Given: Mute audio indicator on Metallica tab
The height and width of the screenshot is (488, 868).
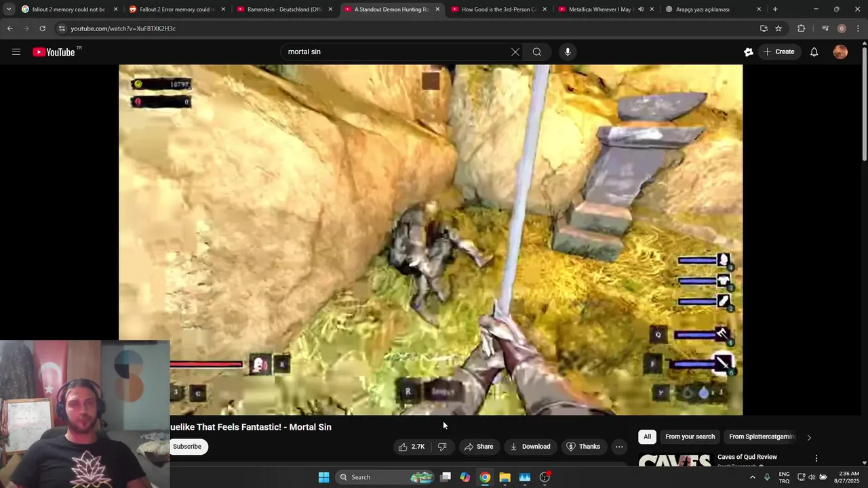Looking at the screenshot, I should 641,9.
